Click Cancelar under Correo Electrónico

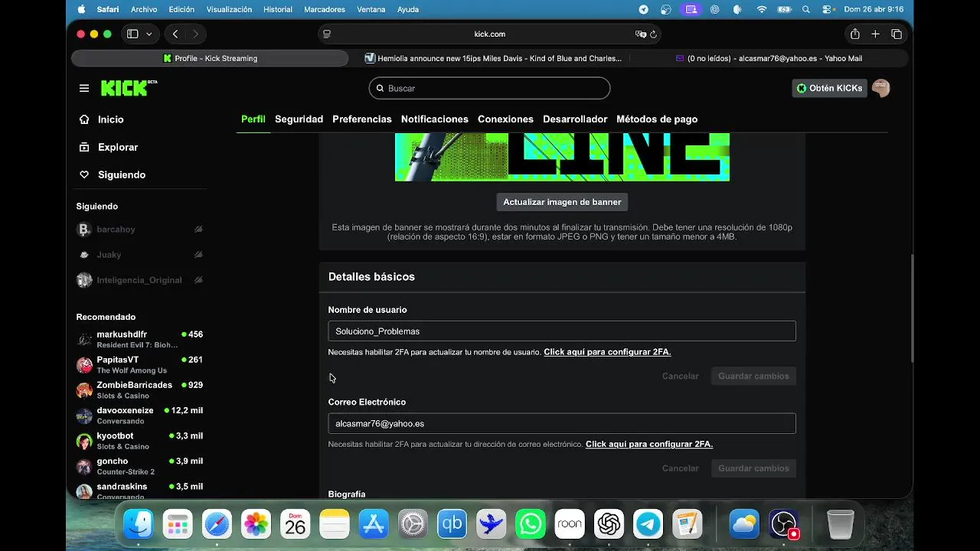point(680,468)
